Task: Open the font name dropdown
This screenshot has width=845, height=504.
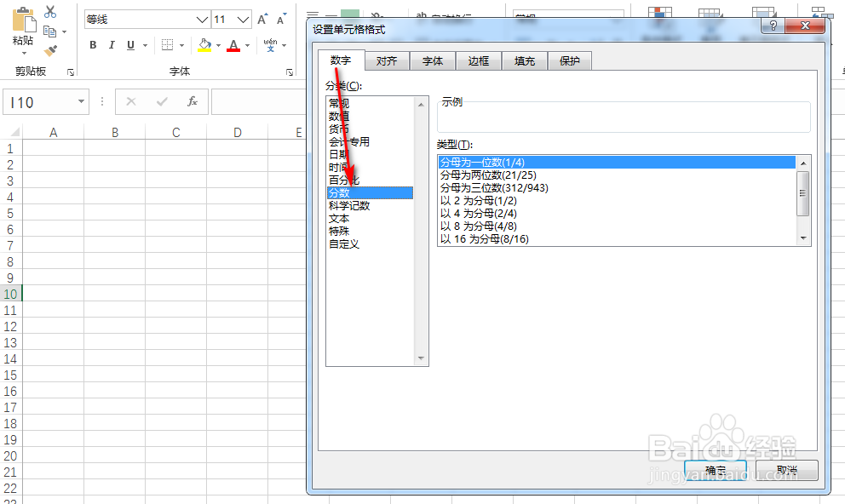Action: tap(201, 19)
